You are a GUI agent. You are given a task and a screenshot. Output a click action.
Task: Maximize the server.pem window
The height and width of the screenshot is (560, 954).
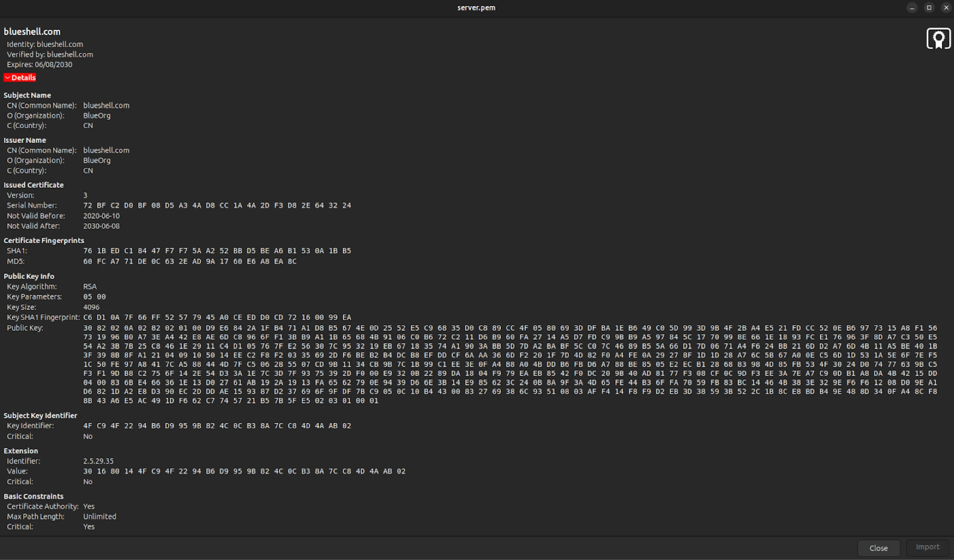[929, 7]
